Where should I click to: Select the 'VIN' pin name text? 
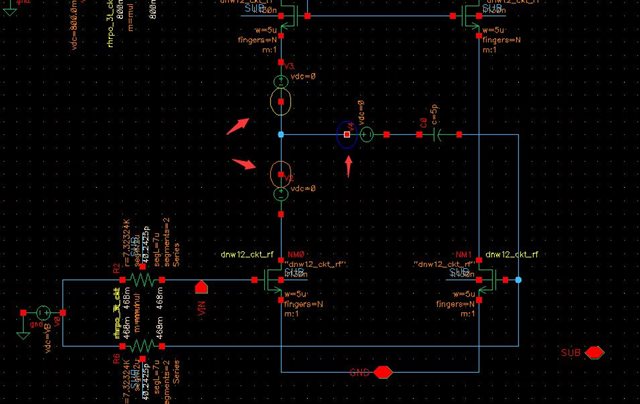[x=201, y=308]
